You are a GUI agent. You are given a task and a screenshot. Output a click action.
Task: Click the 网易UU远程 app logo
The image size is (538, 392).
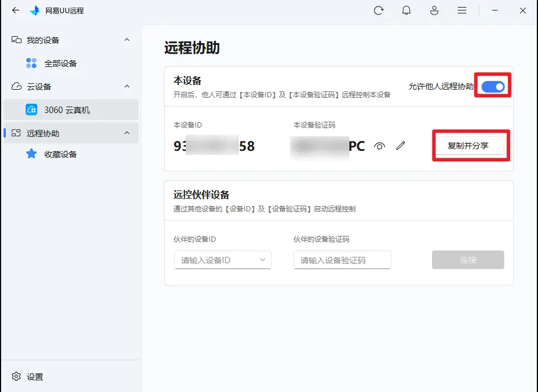pos(35,10)
